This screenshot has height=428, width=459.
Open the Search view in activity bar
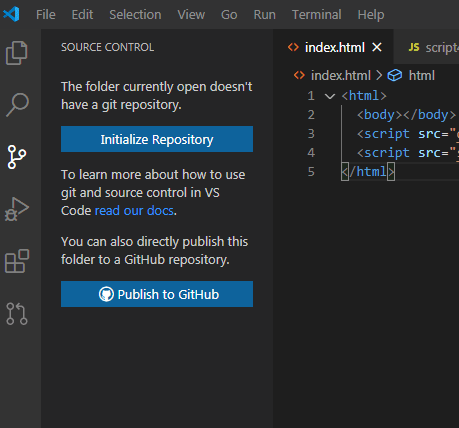tap(17, 105)
